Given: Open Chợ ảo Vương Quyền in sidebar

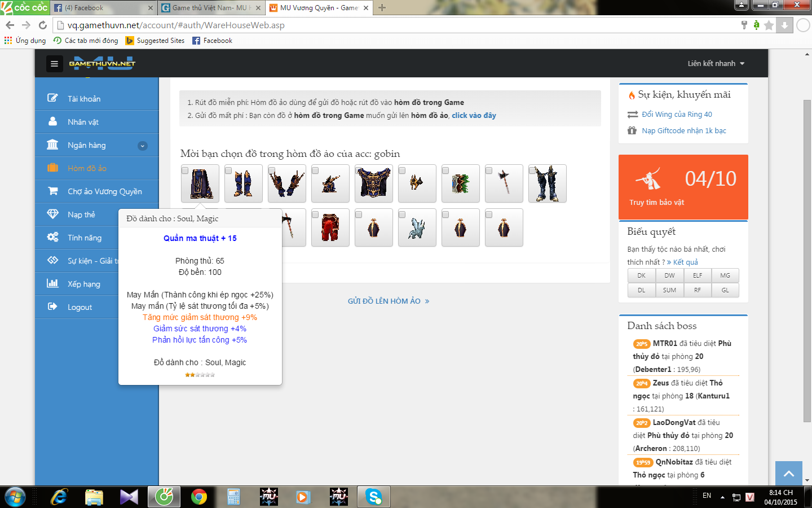Looking at the screenshot, I should click(x=97, y=191).
